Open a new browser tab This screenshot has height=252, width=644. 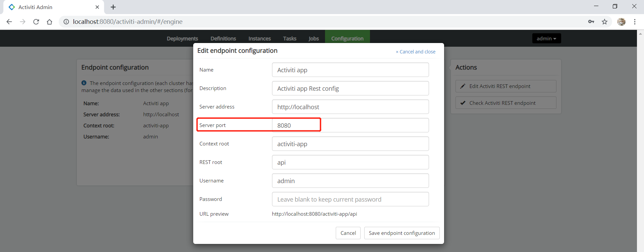(x=113, y=7)
